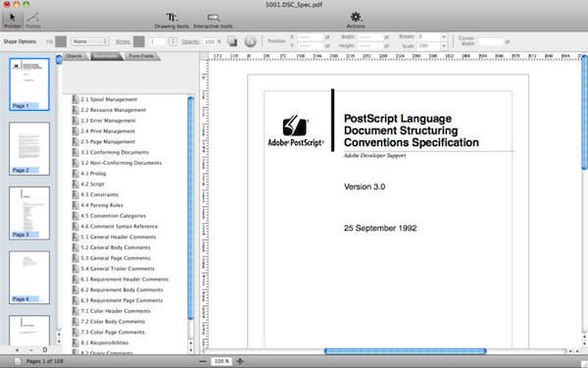The image size is (588, 368).
Task: Click the bookmark icon for 2.1 Spool Management
Action: 75,99
